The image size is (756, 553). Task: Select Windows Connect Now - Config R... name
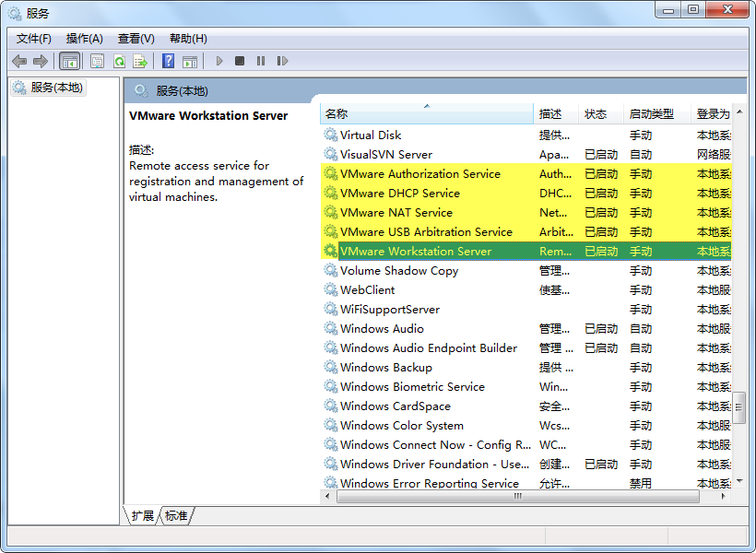(x=435, y=444)
